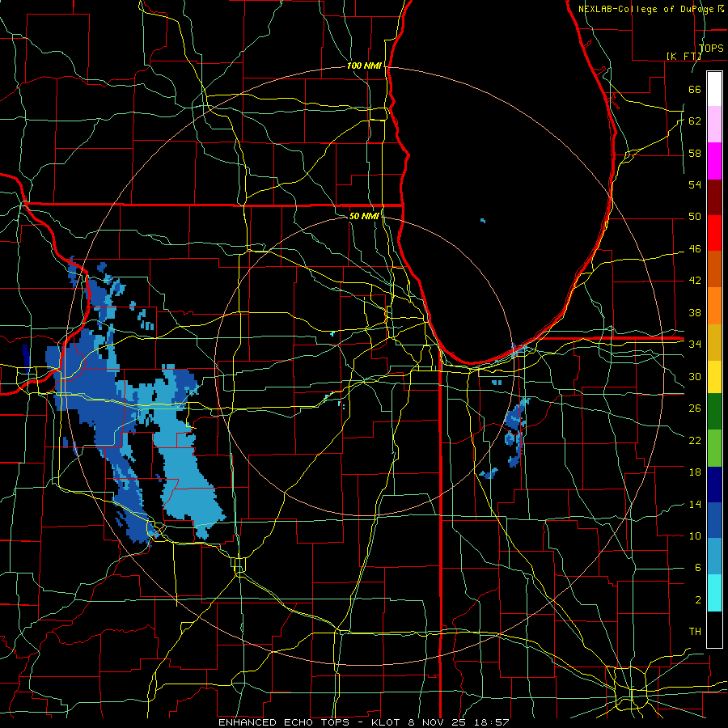Screen dimensions: 728x728
Task: Click the cyan 10 kft legend swatch
Action: click(714, 593)
